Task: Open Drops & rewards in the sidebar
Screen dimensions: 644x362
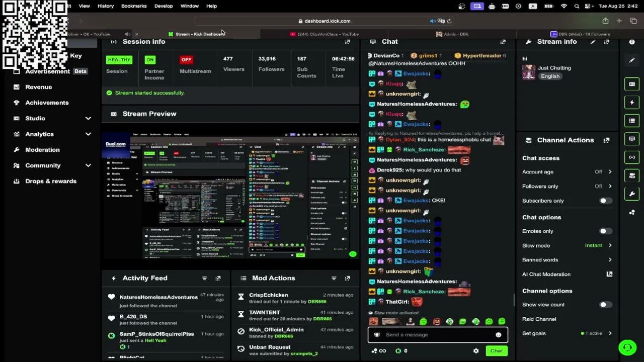Action: click(x=51, y=181)
